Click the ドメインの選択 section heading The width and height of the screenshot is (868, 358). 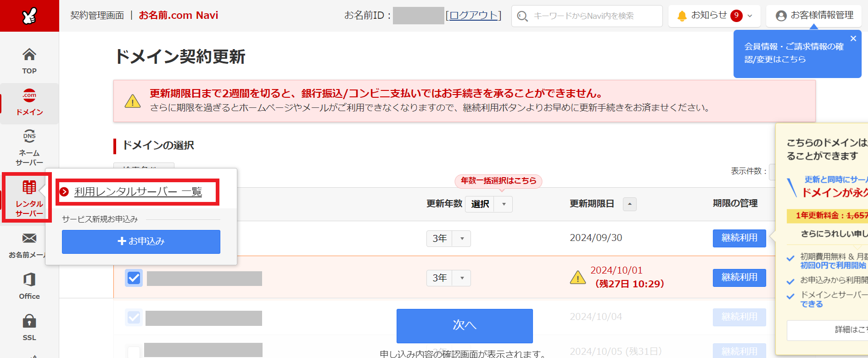coord(158,145)
